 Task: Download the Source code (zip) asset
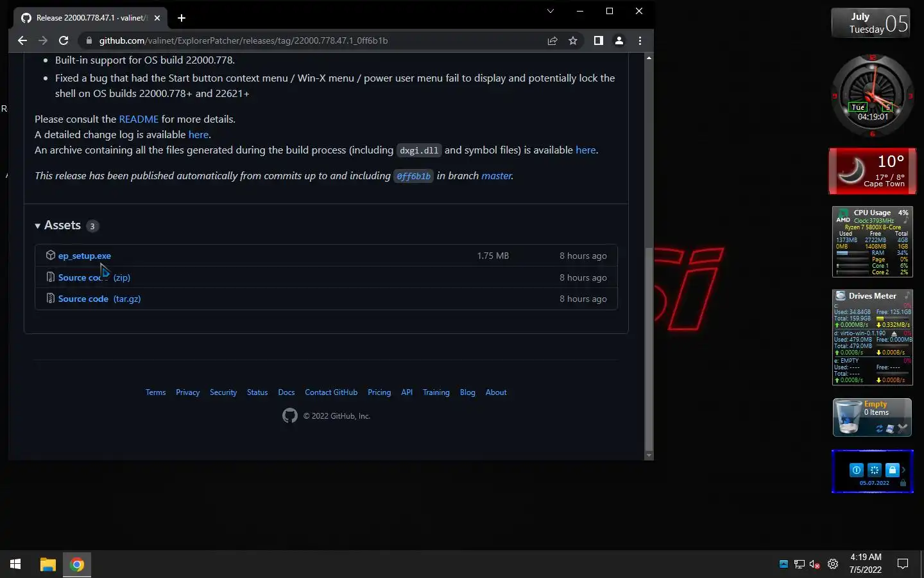(94, 277)
